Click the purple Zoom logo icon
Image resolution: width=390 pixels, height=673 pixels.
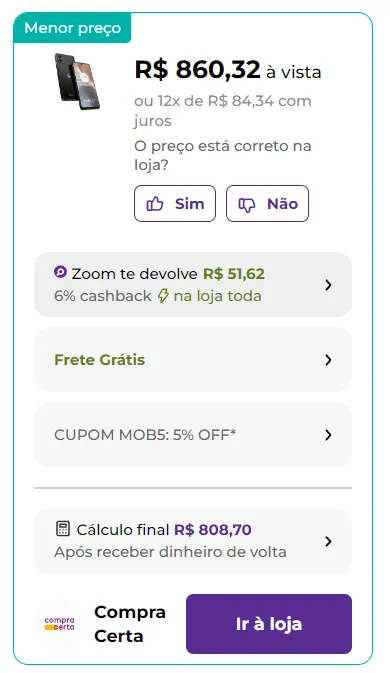[60, 272]
